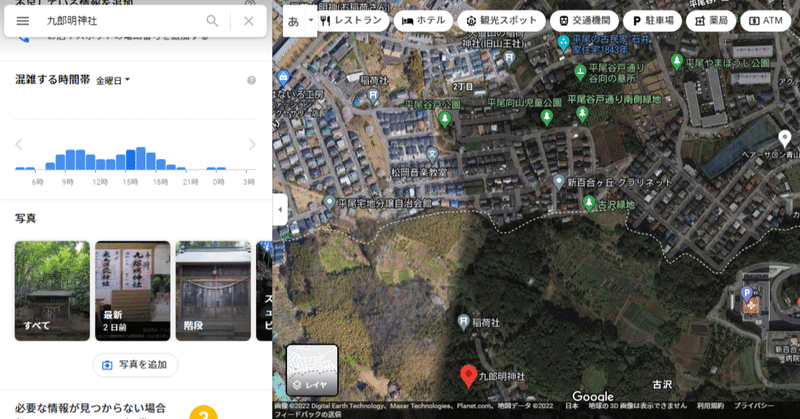Filter map by 観光スポット chip
The height and width of the screenshot is (419, 800).
pos(502,21)
